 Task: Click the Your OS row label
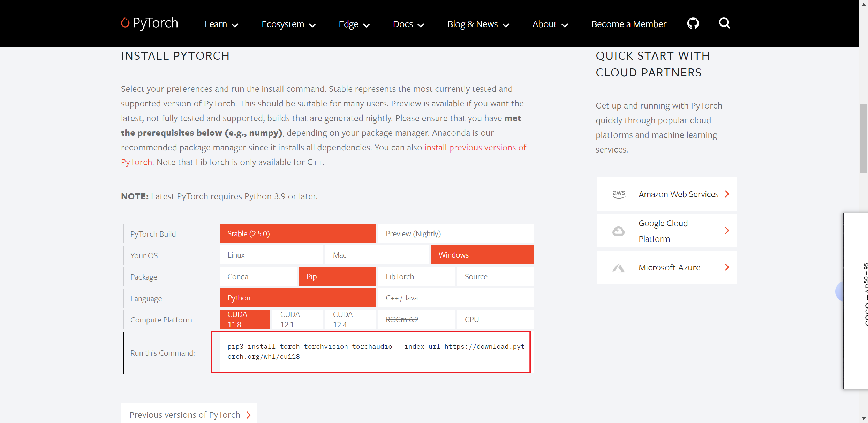144,255
